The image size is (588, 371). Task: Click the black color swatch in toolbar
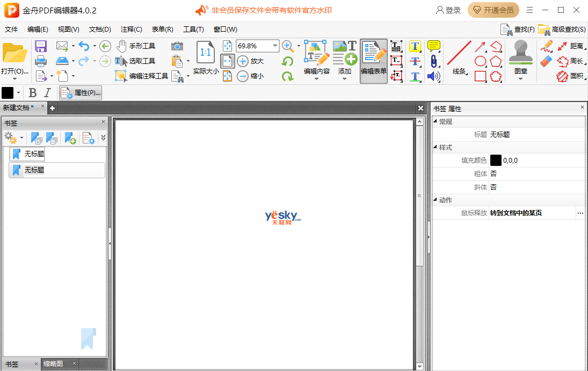8,93
